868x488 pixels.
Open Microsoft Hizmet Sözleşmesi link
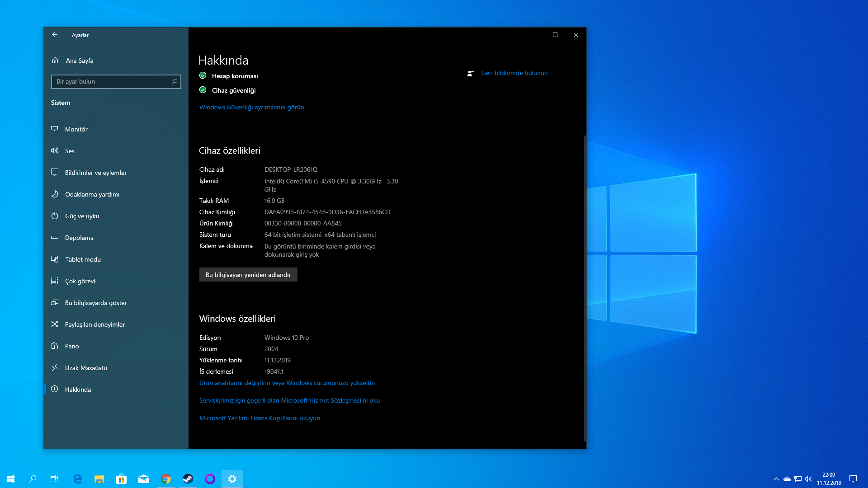tap(289, 400)
